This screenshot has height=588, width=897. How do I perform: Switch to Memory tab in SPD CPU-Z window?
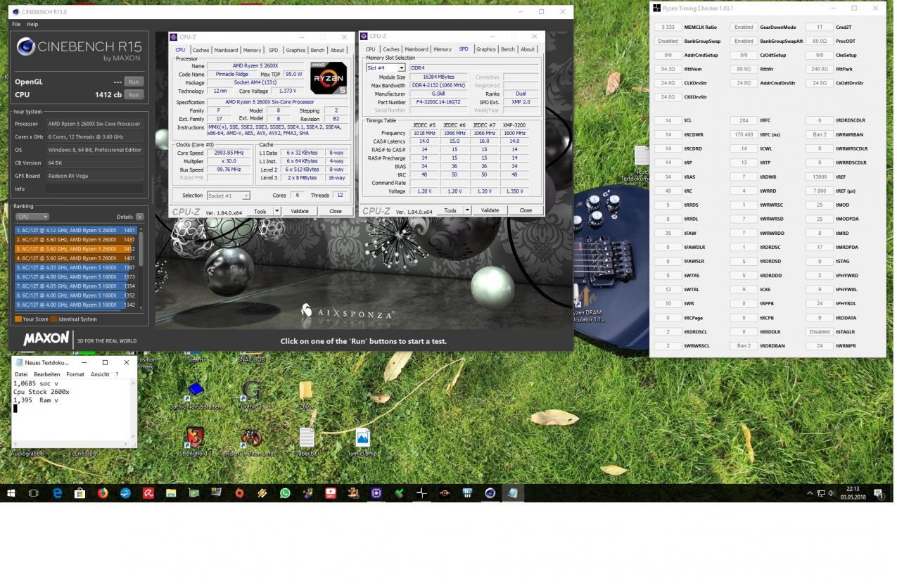(443, 49)
